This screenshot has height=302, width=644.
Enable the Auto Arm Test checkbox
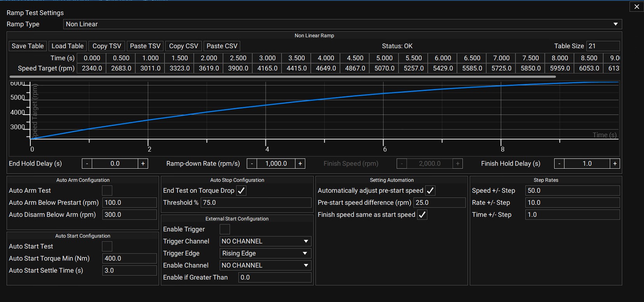[107, 190]
